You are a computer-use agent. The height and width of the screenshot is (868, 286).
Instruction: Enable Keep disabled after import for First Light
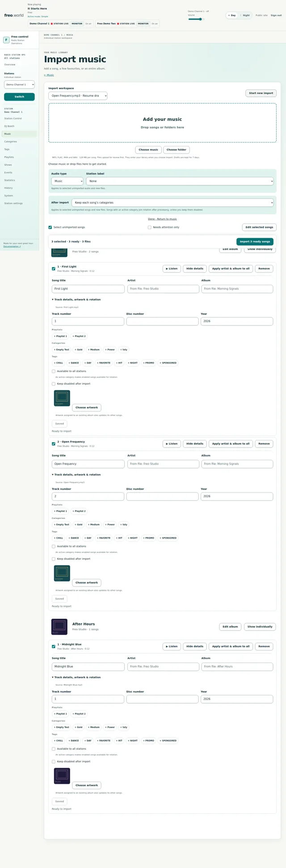tap(54, 384)
